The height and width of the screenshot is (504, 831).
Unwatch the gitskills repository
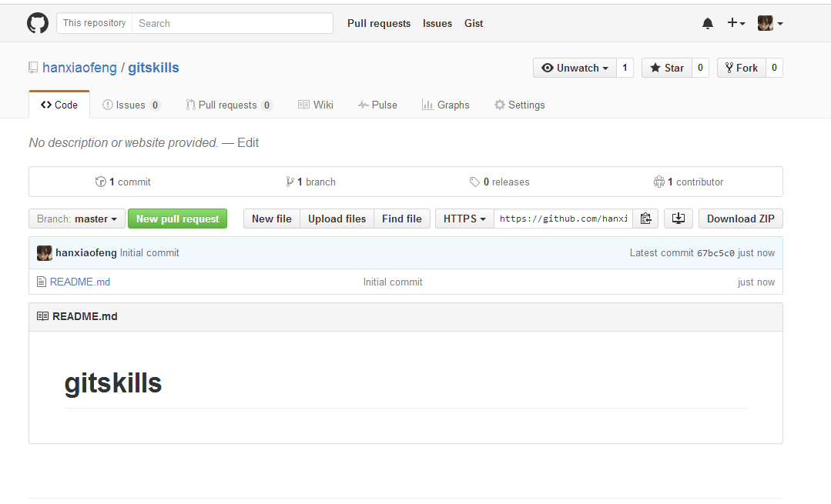coord(575,68)
